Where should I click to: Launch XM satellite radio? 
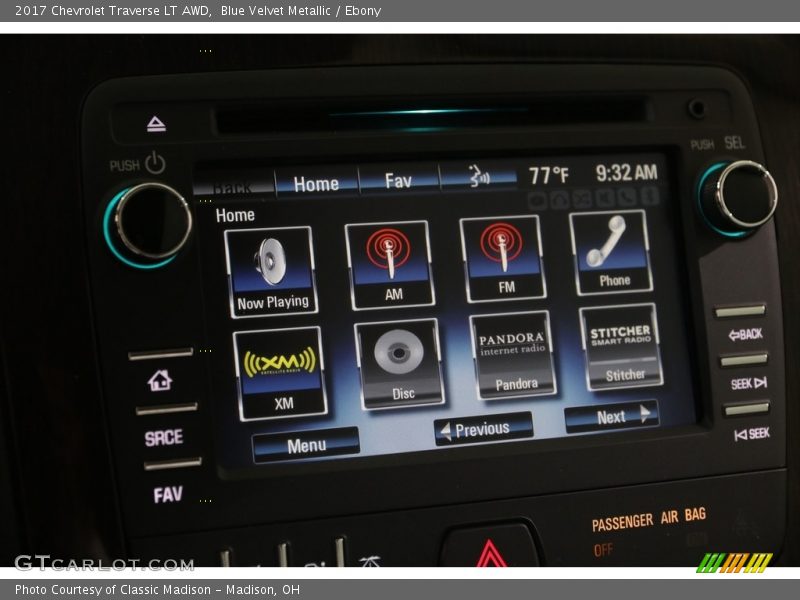(280, 372)
